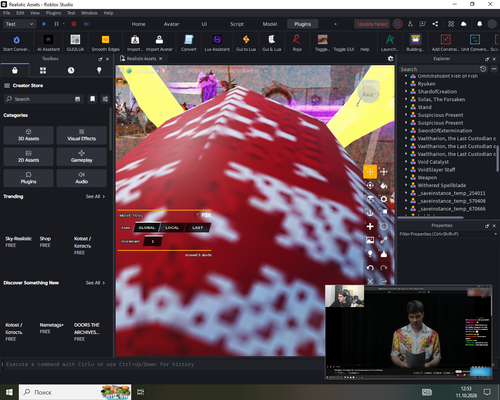Switch to the Avatar ribbon tab
This screenshot has height=400, width=500.
[x=171, y=24]
